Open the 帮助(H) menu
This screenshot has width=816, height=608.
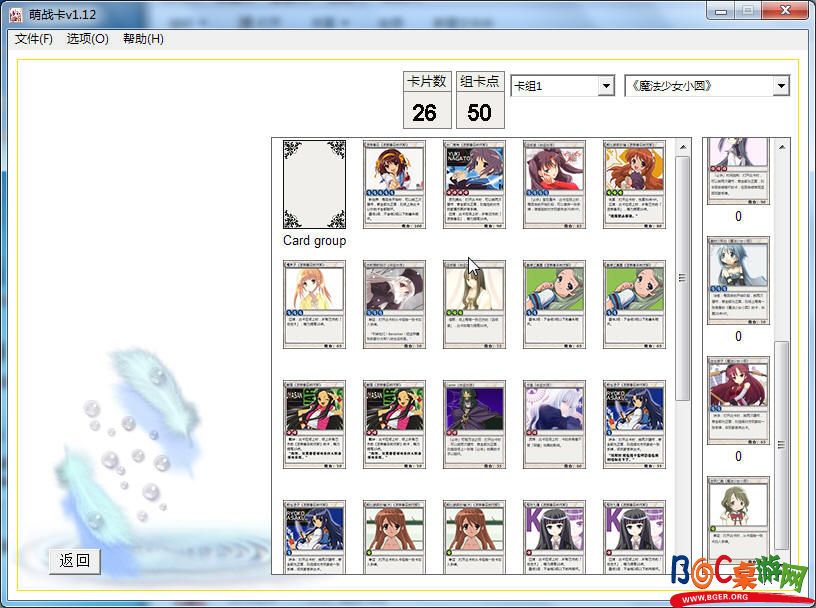tap(143, 39)
